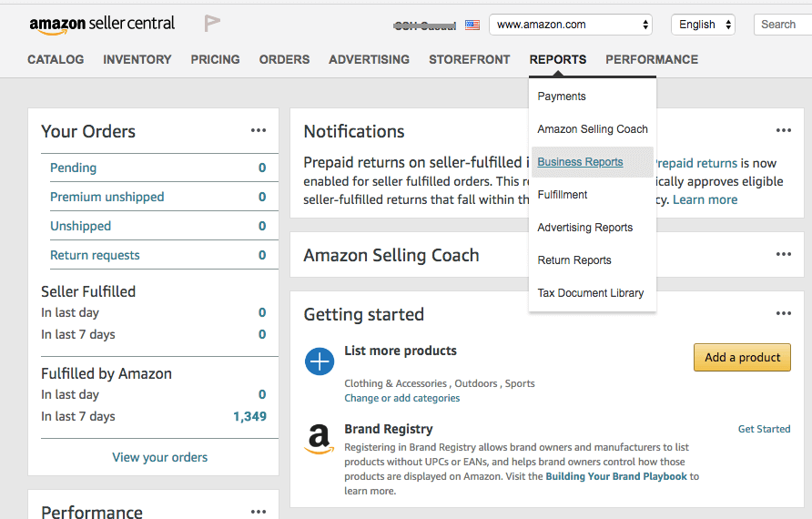Select Tax Document Library from Reports dropdown
Image resolution: width=812 pixels, height=519 pixels.
coord(591,293)
